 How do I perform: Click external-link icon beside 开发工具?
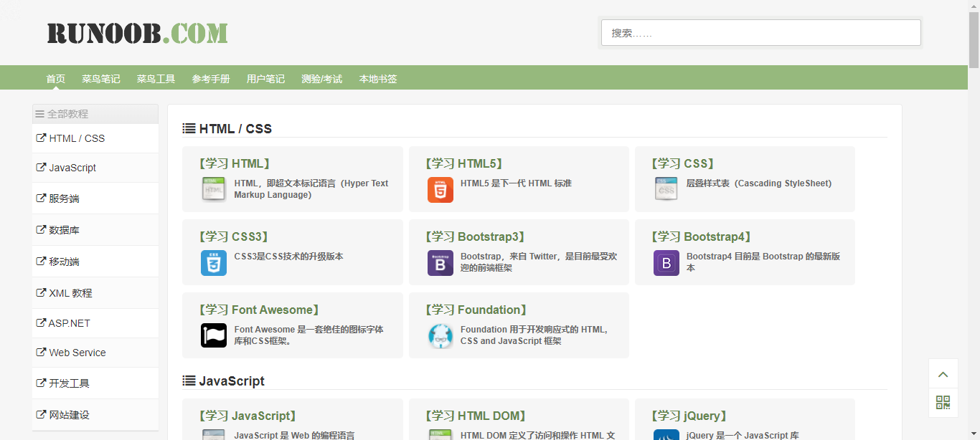click(41, 383)
